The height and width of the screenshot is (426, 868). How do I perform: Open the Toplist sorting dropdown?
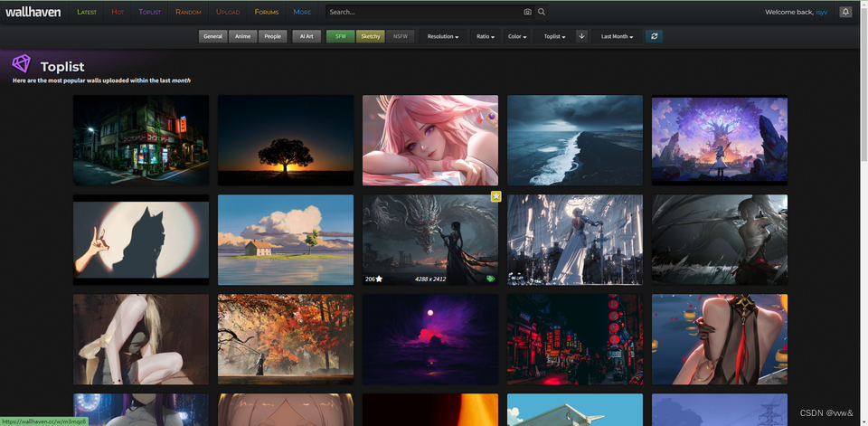pos(554,36)
